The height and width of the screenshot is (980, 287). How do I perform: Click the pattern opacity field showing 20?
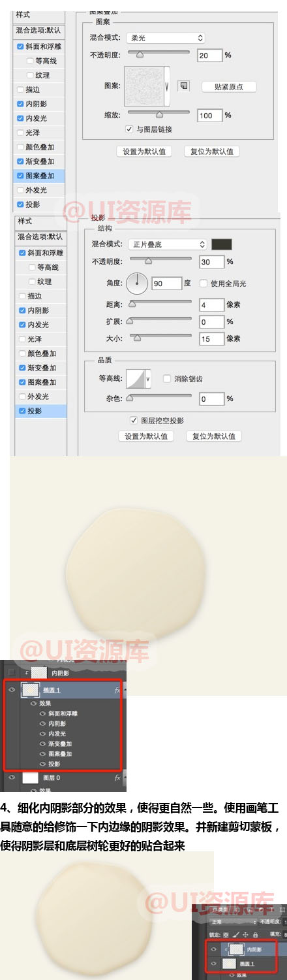tap(209, 56)
